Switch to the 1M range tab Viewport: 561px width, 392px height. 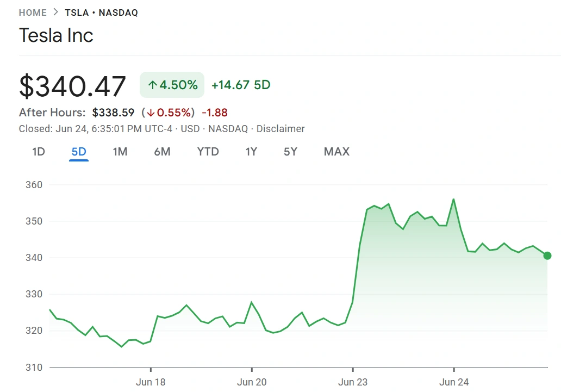click(x=120, y=152)
